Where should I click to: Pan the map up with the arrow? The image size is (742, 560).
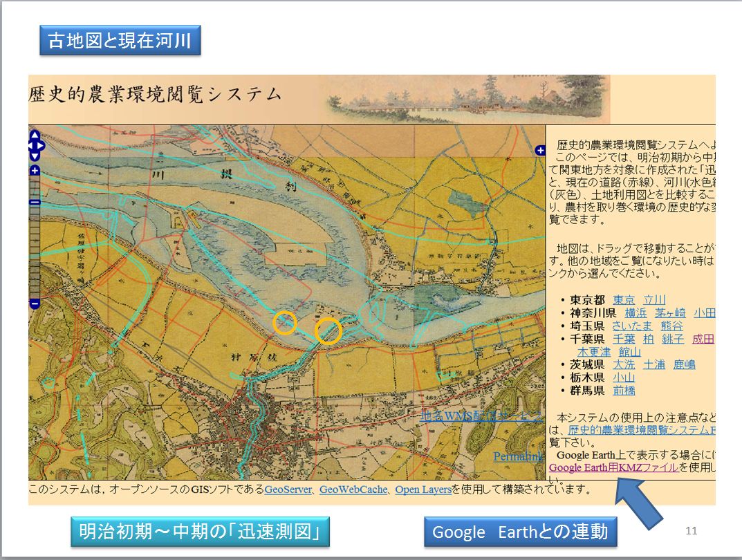tap(35, 136)
